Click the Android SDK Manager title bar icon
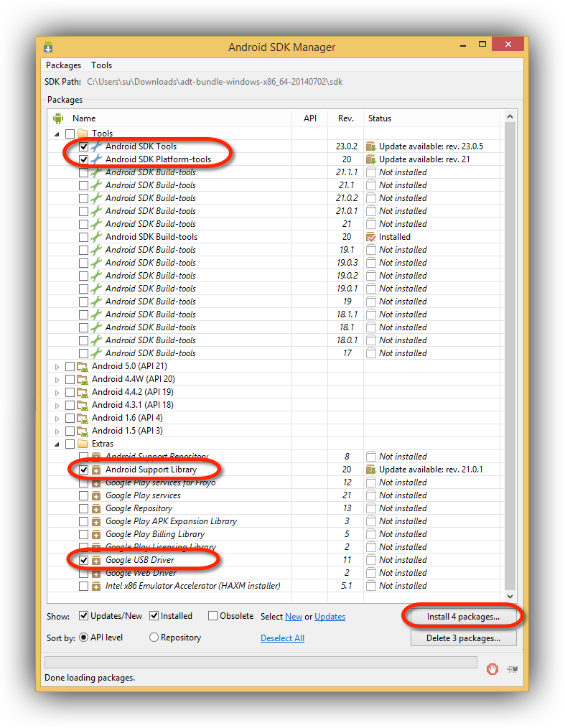 tap(48, 47)
